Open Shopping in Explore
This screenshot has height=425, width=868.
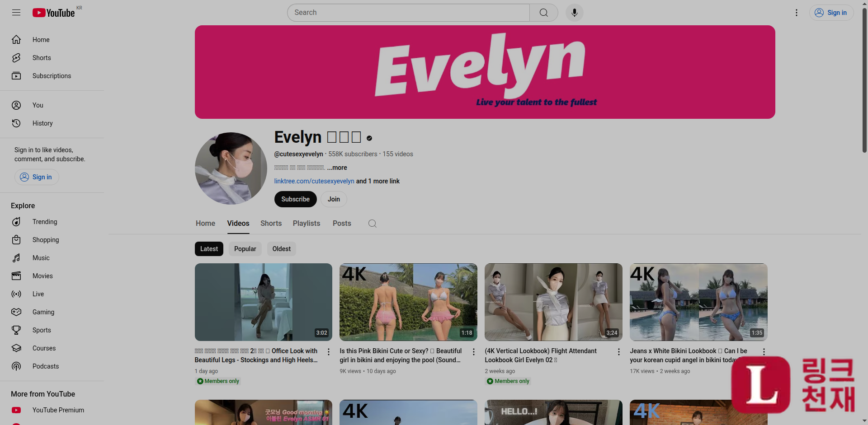(x=52, y=240)
